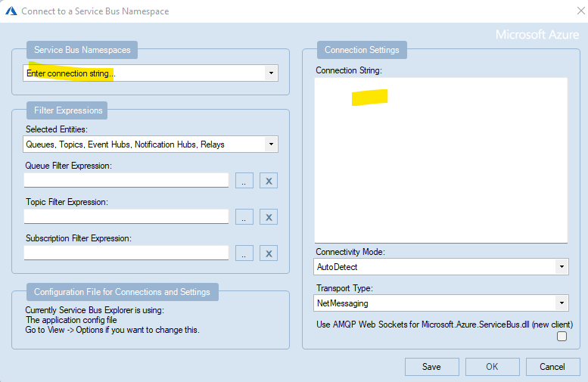Click the Queue Filter Expression field
Screen dimensions: 588x382
click(x=126, y=180)
